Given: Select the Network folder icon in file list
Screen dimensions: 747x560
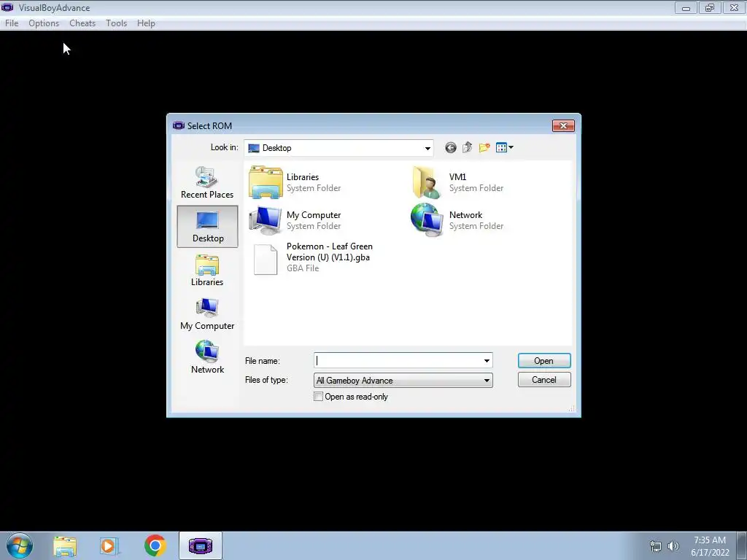Looking at the screenshot, I should (427, 220).
